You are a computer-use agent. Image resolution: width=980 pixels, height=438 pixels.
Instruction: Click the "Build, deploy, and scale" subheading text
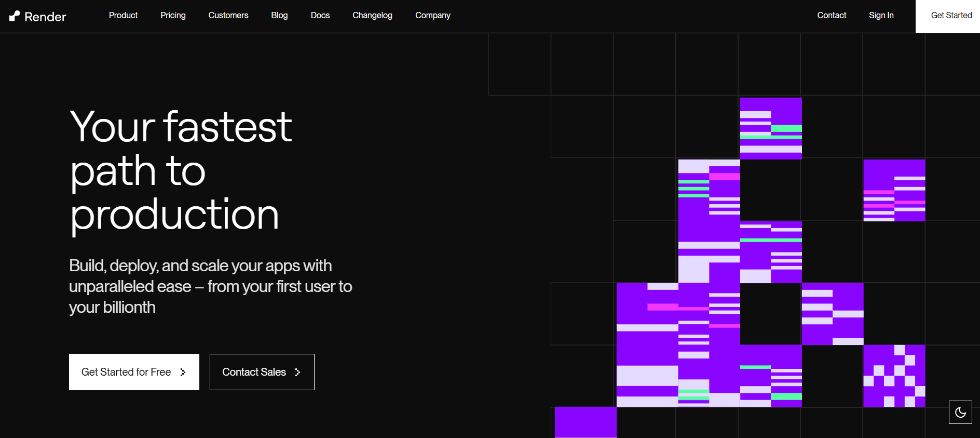210,286
